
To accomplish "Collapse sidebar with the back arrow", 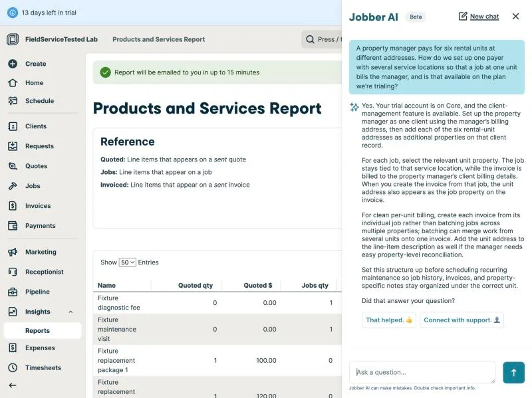I will tap(13, 385).
